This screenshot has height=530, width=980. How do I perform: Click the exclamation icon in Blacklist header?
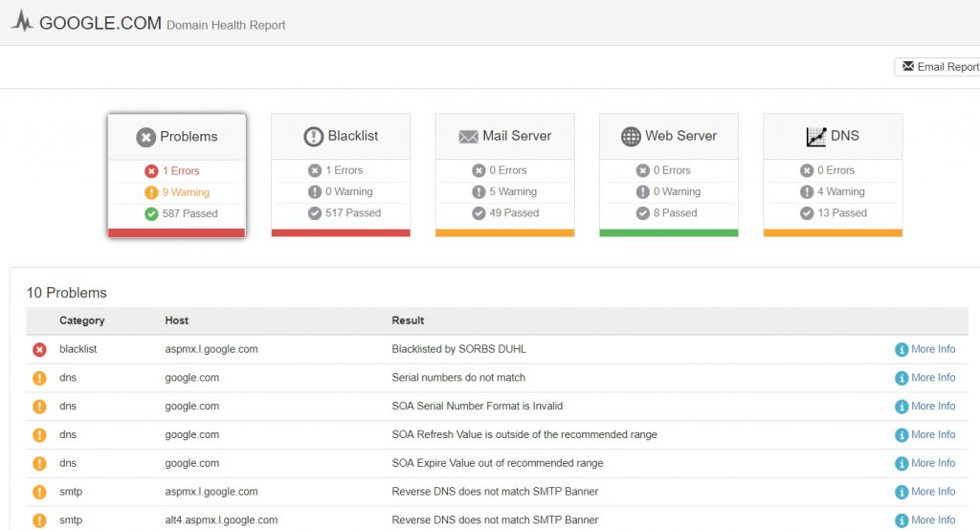[313, 136]
